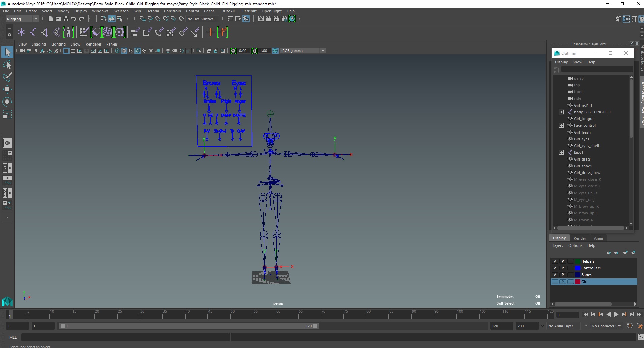The image size is (644, 348).
Task: Expand Face_control in Outliner
Action: pyautogui.click(x=561, y=125)
